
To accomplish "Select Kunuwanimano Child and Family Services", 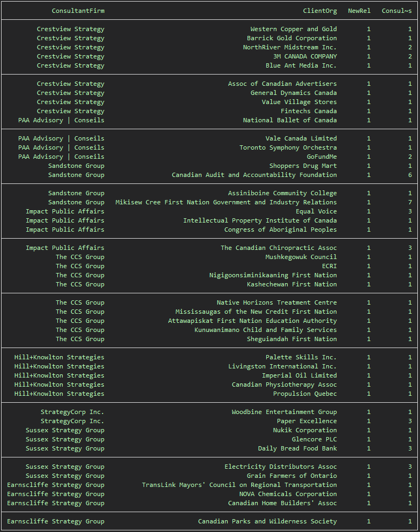I will 265,330.
